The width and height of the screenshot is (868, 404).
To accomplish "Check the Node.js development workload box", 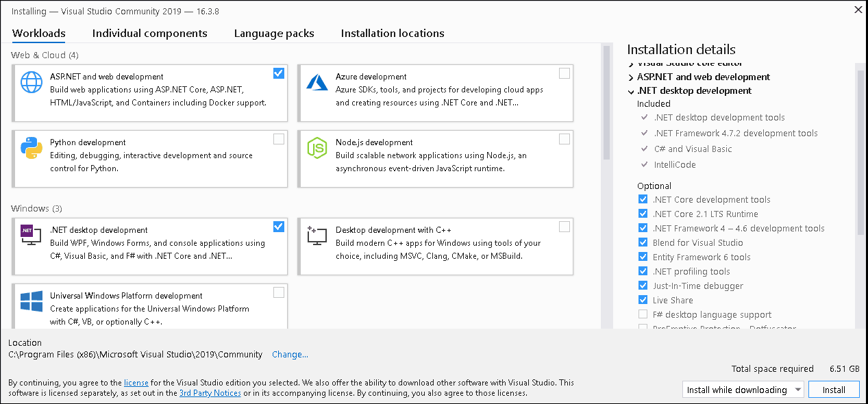I will 564,139.
